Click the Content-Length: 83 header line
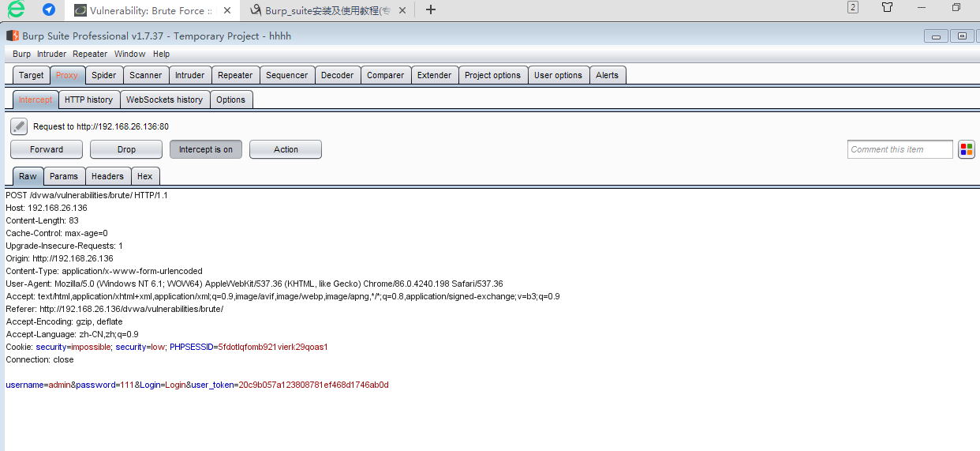 pos(42,220)
